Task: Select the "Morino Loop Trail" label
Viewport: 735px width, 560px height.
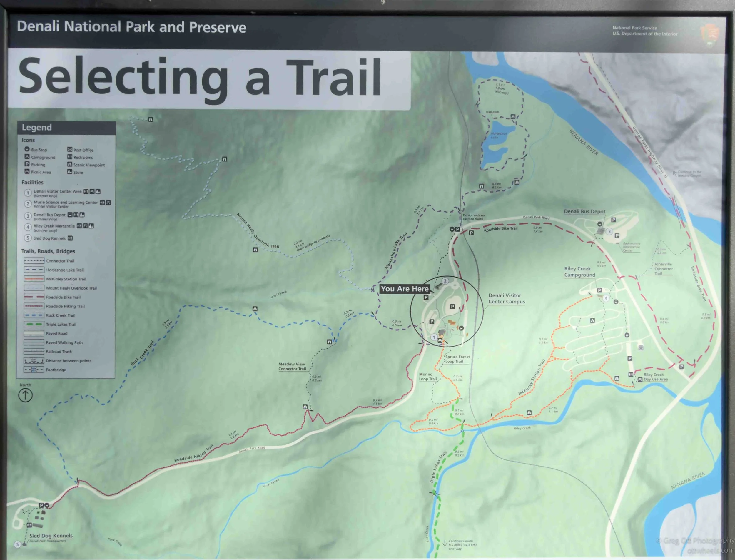Action: pos(428,376)
